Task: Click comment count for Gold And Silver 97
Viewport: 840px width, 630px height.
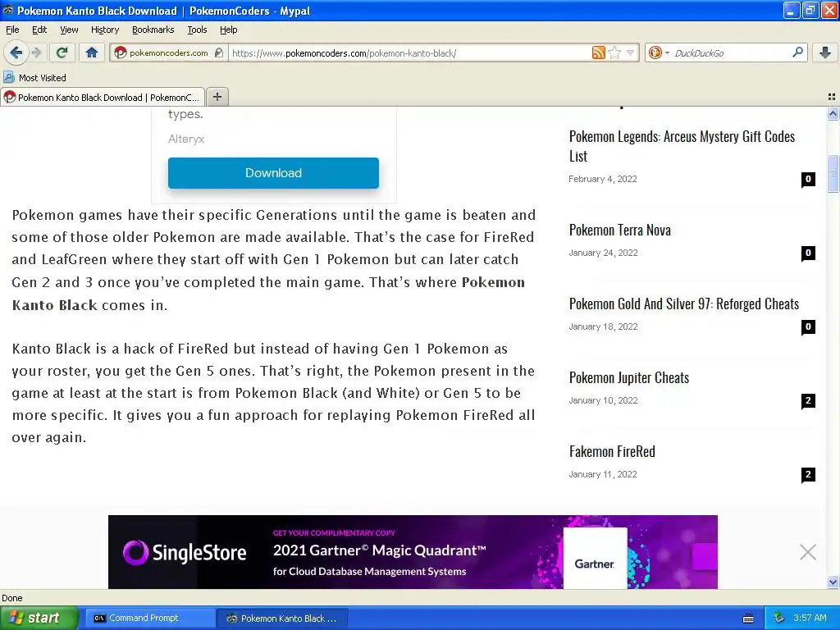Action: click(808, 326)
